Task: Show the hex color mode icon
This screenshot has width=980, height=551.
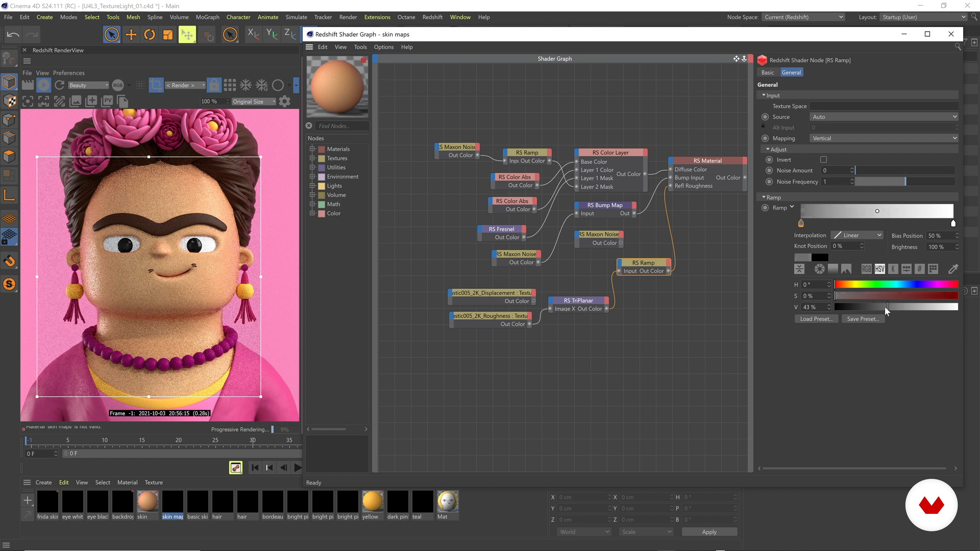Action: coord(919,269)
